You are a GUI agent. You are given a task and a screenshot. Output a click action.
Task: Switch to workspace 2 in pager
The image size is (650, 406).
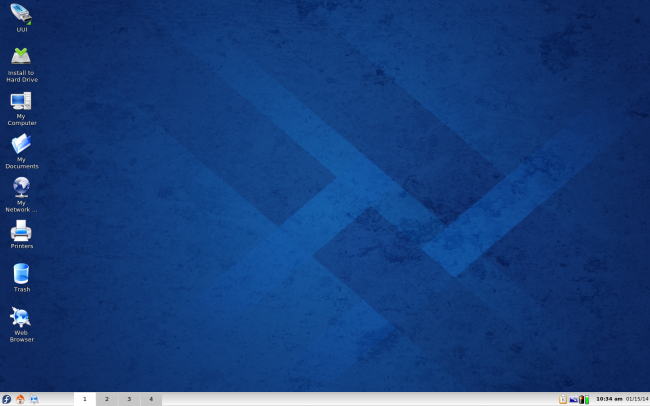[107, 399]
